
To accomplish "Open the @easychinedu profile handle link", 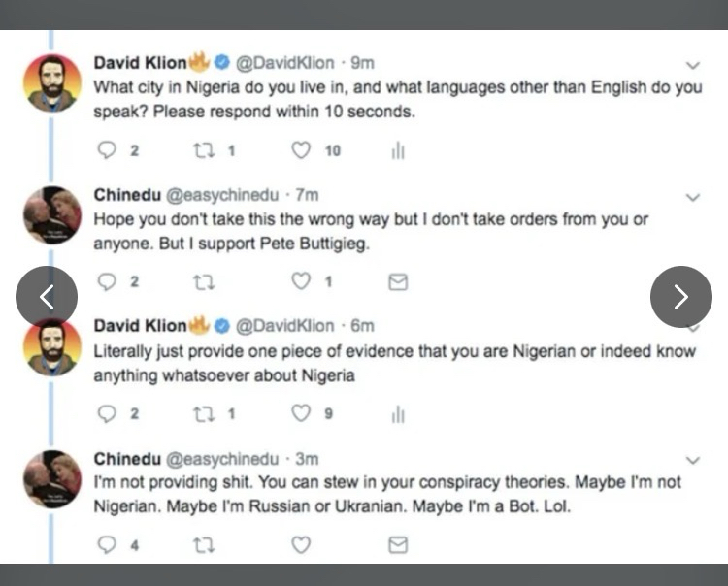I will click(216, 195).
